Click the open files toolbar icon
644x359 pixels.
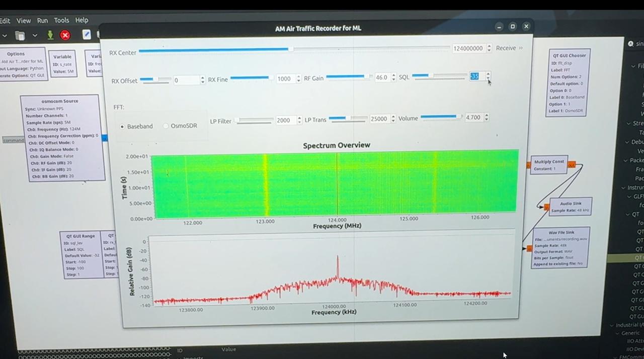(20, 35)
